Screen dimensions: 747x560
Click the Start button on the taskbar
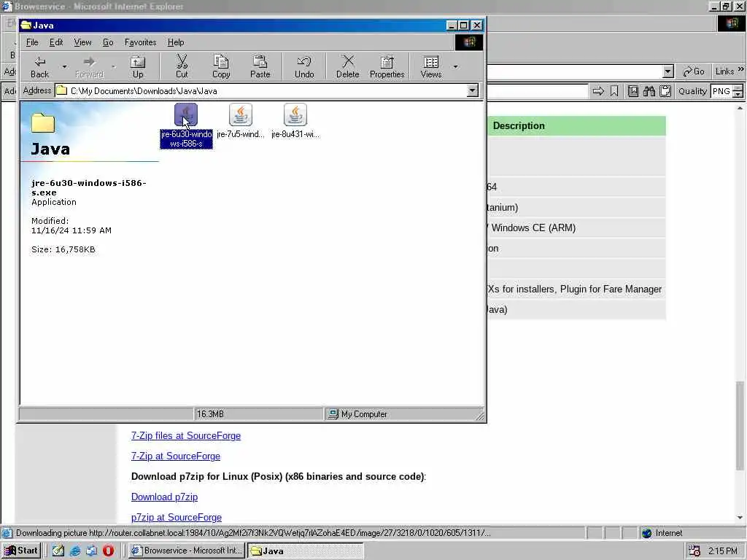[x=21, y=551]
